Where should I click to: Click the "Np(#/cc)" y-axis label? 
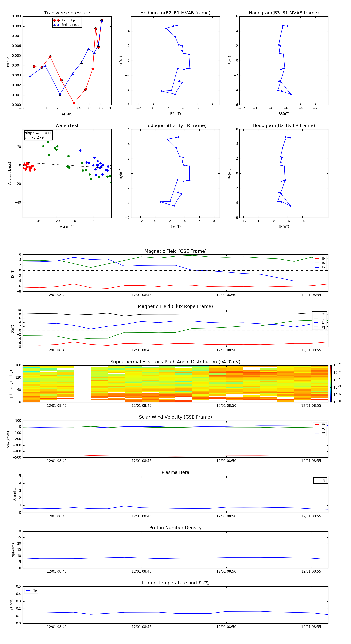13,550
